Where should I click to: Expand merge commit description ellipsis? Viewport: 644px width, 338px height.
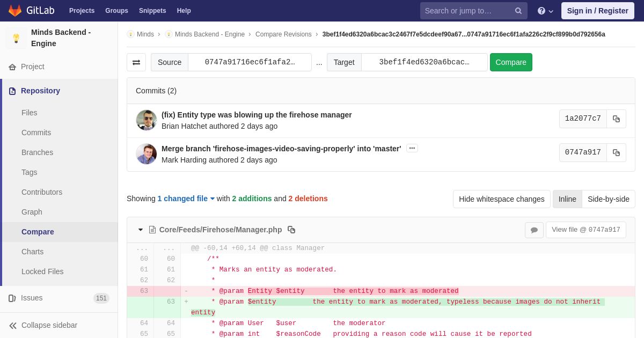[x=412, y=148]
